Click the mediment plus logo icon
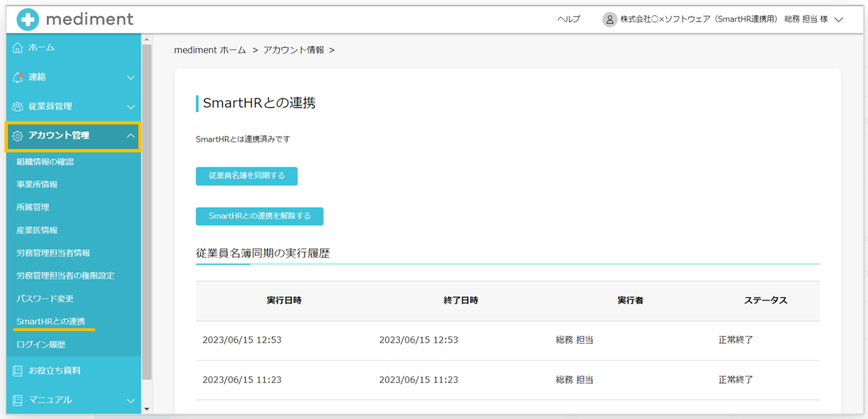 coord(27,19)
